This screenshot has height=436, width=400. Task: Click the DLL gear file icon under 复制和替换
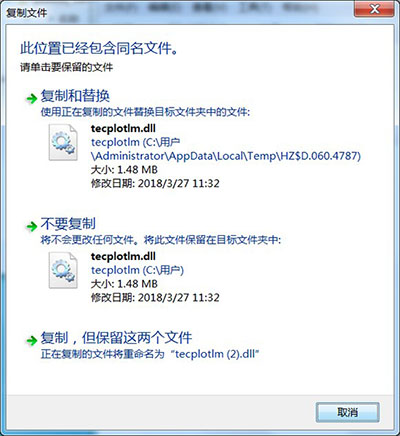(x=63, y=142)
